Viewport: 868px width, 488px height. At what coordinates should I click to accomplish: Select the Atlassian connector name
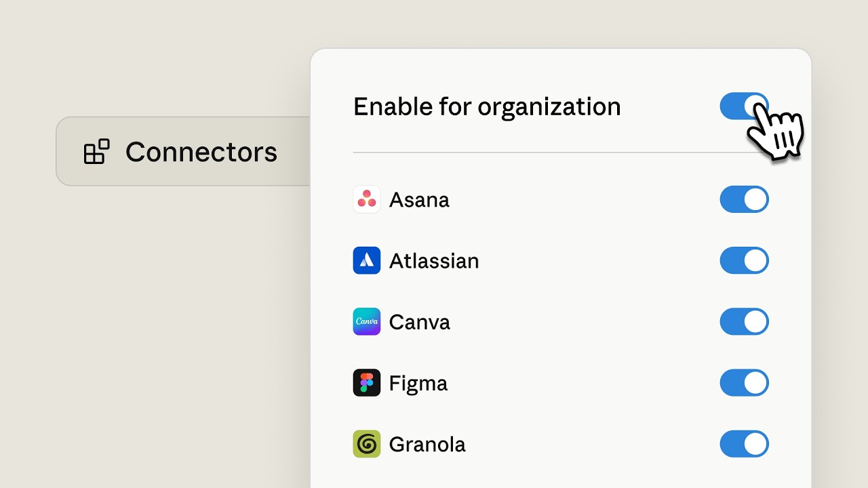click(x=434, y=261)
